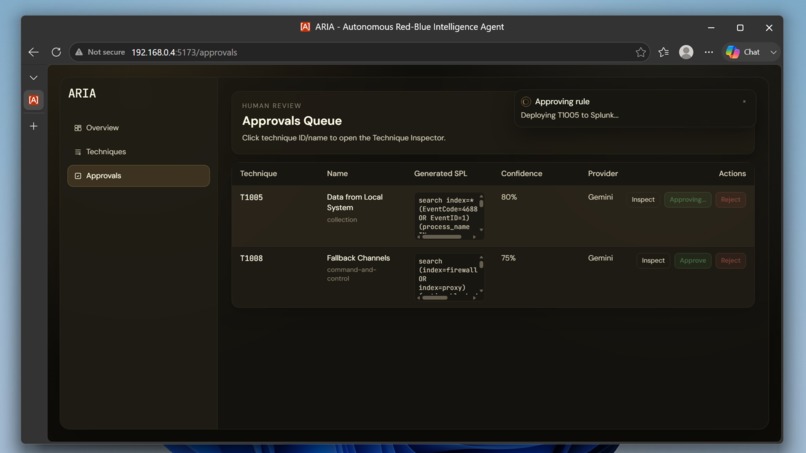The image size is (806, 453).
Task: Click Gemini provider in T1005 row
Action: pyautogui.click(x=600, y=197)
